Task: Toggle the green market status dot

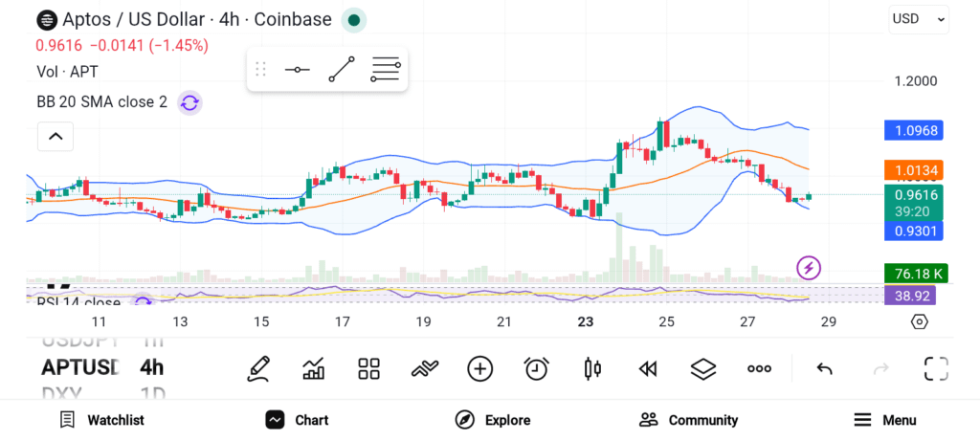Action: [354, 20]
